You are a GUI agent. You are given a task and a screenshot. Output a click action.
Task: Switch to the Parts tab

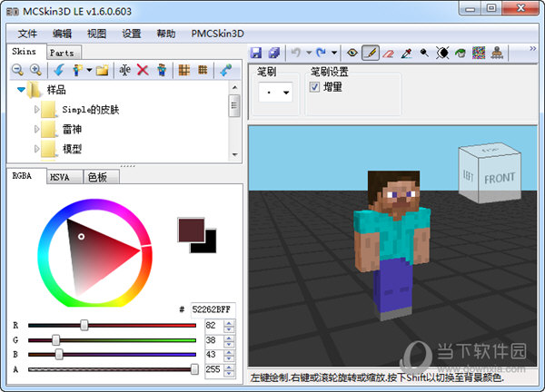tap(64, 53)
